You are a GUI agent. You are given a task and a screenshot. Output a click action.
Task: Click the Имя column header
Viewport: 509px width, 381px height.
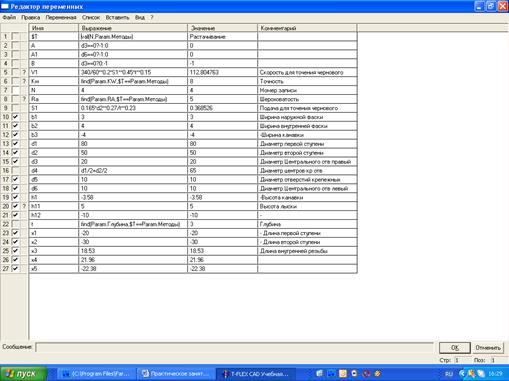point(54,28)
